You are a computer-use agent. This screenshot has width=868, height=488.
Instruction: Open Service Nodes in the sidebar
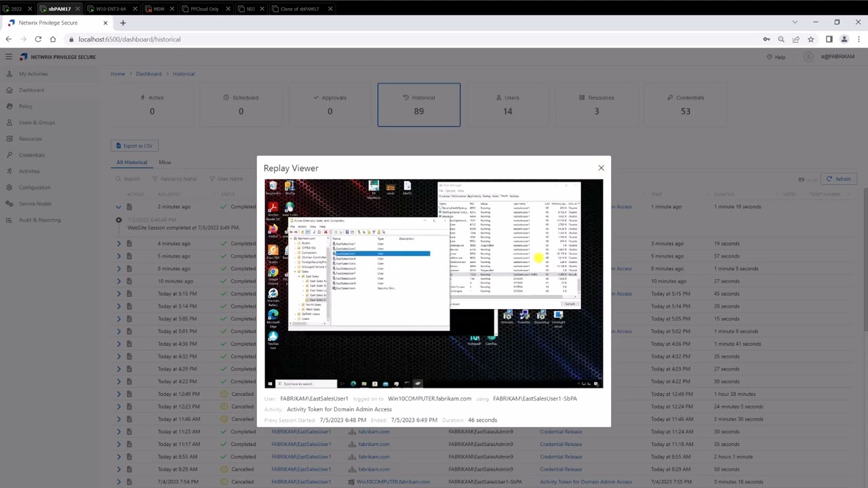(x=35, y=204)
